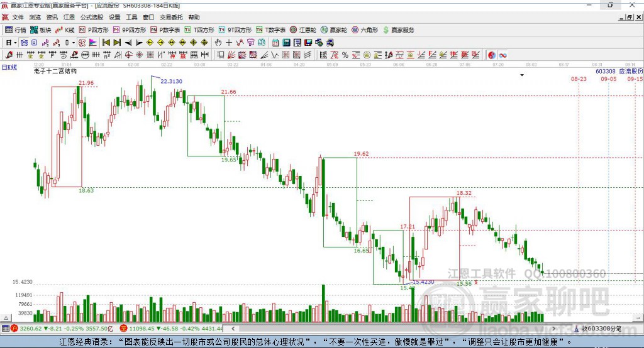
Task: Click the 深 Shenzhen index badge
Action: (123, 329)
